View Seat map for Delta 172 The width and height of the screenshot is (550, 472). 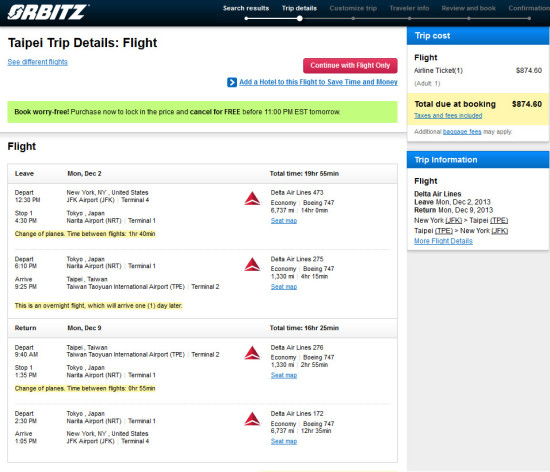pyautogui.click(x=284, y=441)
